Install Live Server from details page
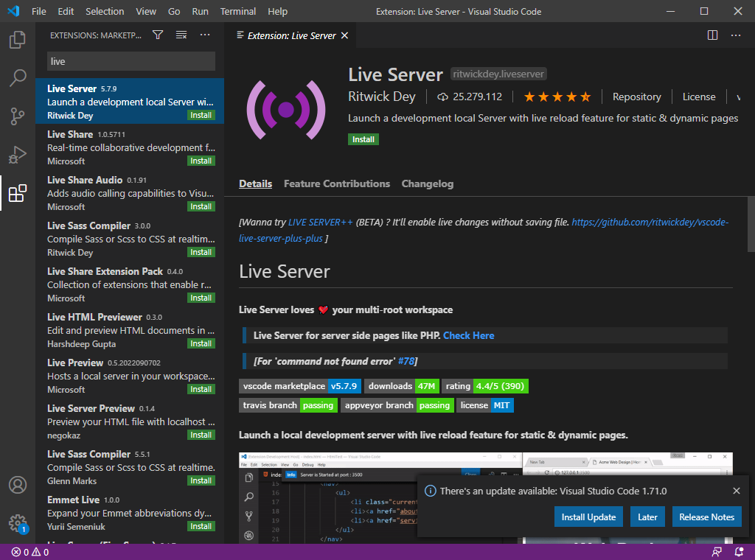The image size is (755, 560). click(x=363, y=139)
